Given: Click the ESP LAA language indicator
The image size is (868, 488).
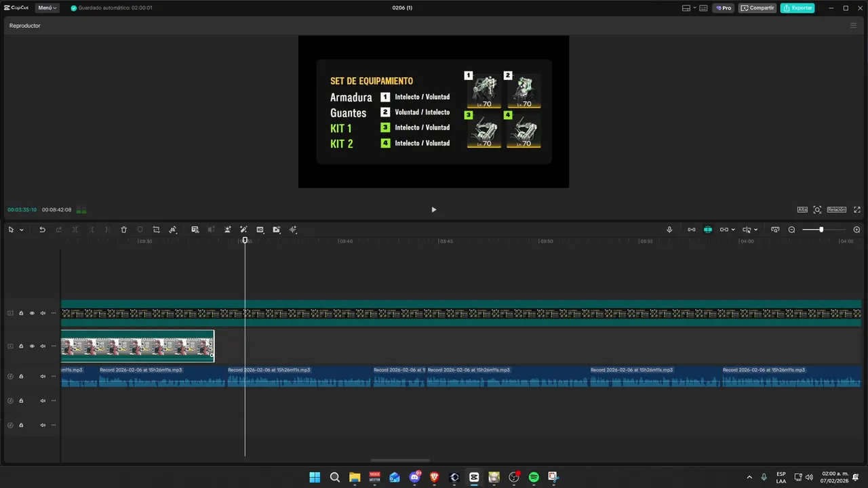Looking at the screenshot, I should [x=781, y=477].
